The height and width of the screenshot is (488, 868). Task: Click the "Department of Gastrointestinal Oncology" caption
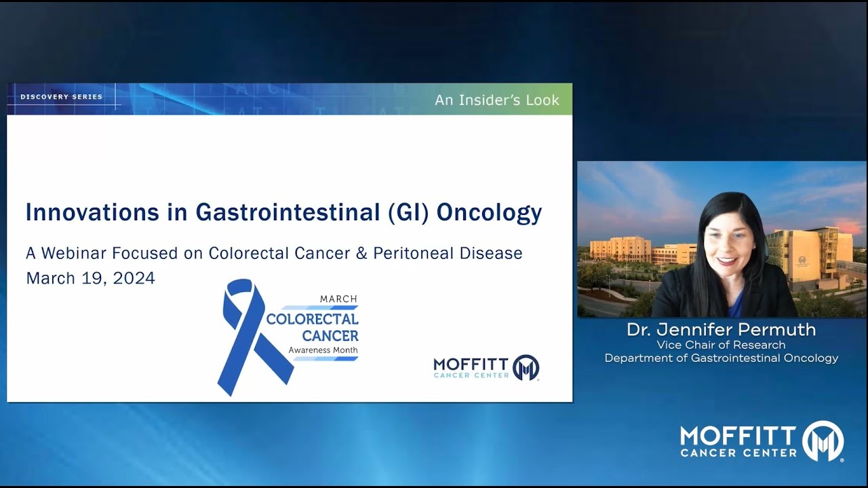(722, 358)
